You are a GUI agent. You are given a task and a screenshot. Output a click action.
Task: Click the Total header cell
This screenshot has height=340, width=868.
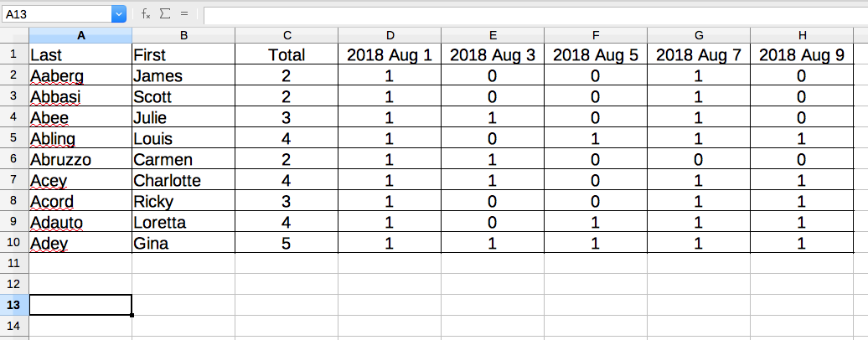point(287,54)
